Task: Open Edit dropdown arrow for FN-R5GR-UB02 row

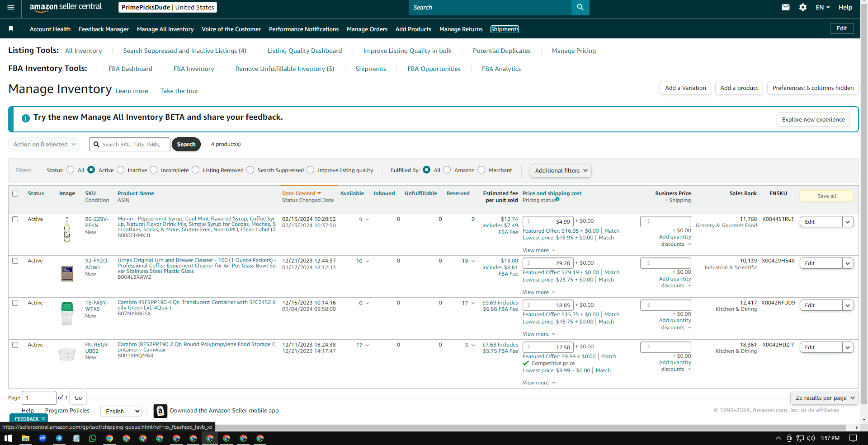Action: (848, 347)
